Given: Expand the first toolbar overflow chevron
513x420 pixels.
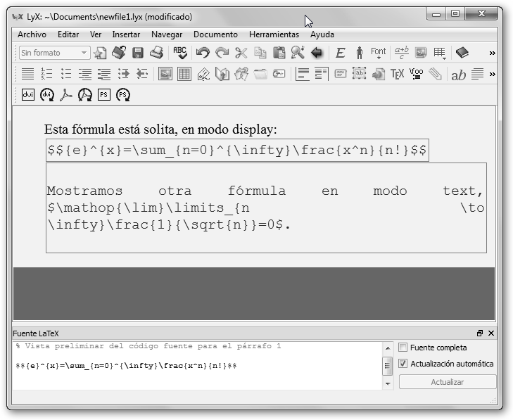Looking at the screenshot, I should (492, 53).
